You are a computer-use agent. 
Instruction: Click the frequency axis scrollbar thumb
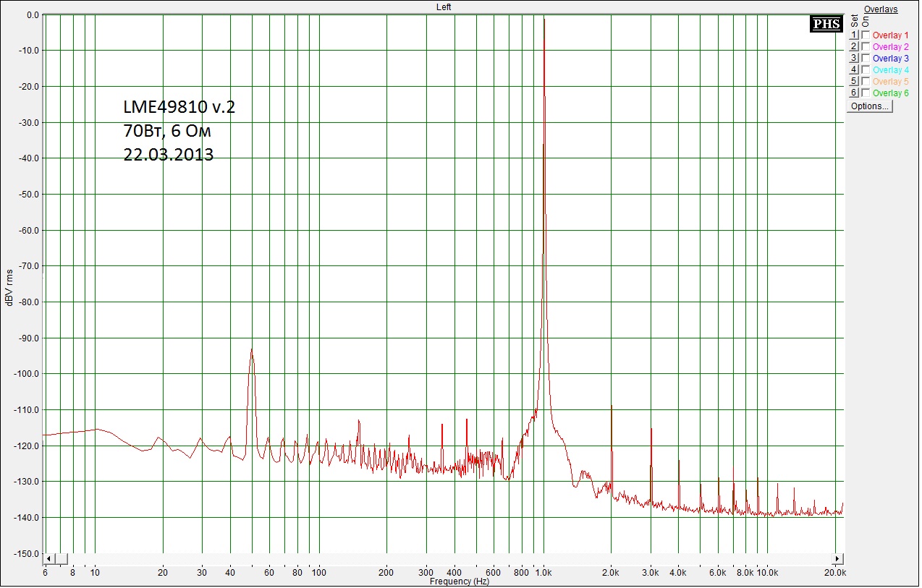pos(61,559)
